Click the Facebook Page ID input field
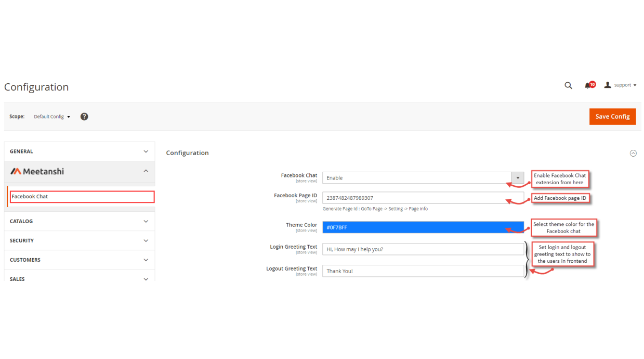The height and width of the screenshot is (359, 644). 423,198
